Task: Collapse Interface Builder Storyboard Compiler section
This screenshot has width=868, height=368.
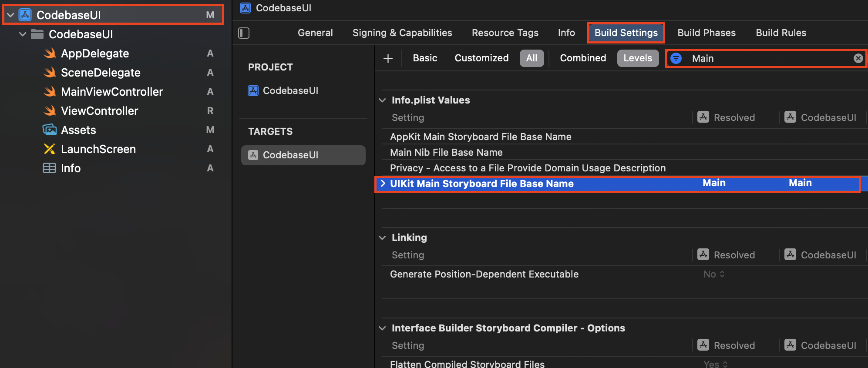Action: [382, 328]
